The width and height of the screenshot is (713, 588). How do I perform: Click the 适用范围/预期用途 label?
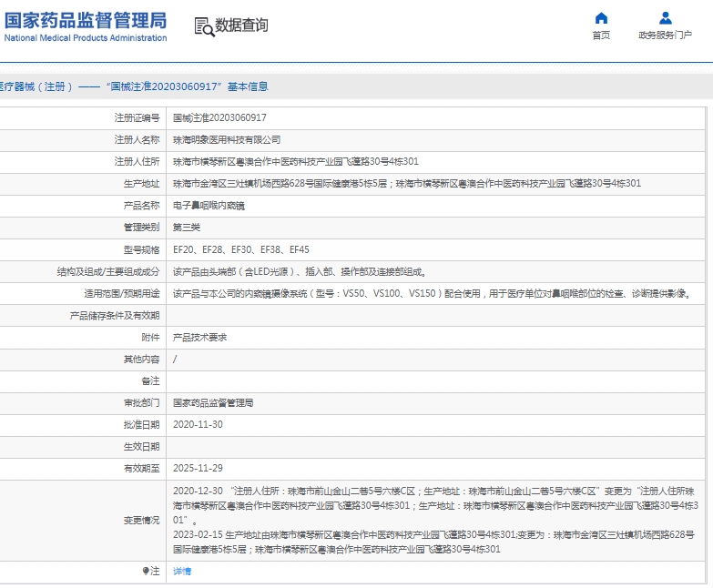[122, 294]
